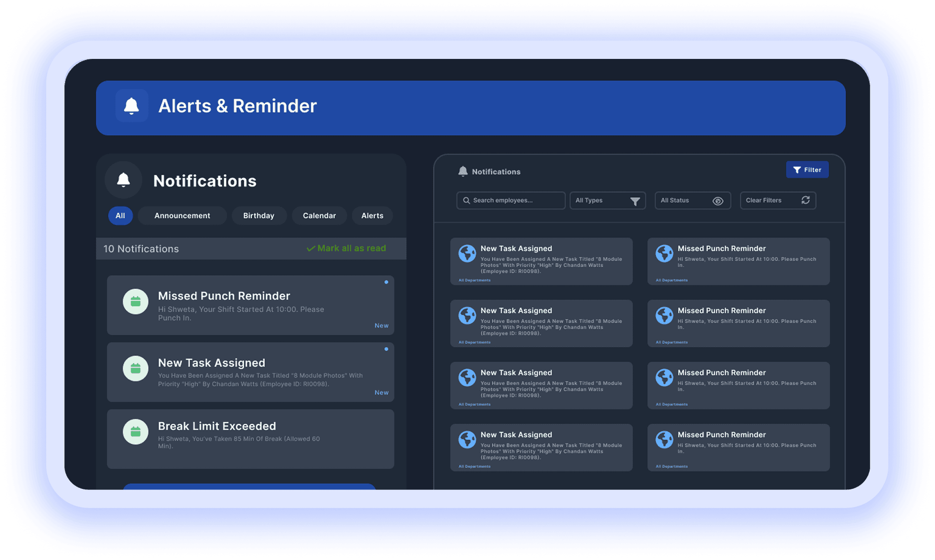The width and height of the screenshot is (935, 560).
Task: Click the bell icon above Notifications tabs
Action: (x=123, y=180)
